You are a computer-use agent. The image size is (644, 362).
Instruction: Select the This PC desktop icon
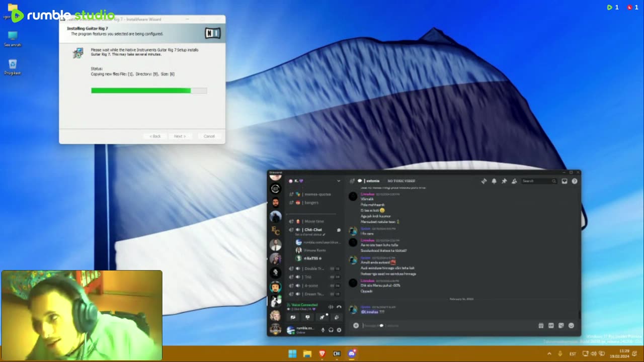point(13,39)
